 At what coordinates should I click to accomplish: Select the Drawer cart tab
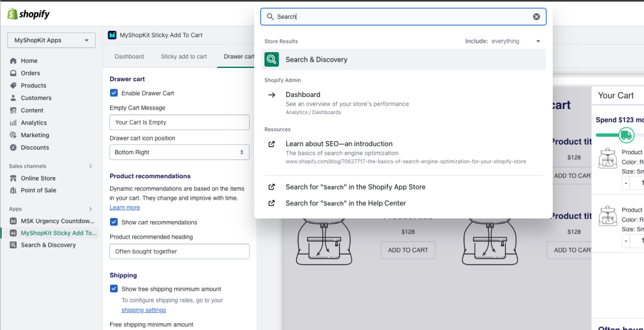238,57
